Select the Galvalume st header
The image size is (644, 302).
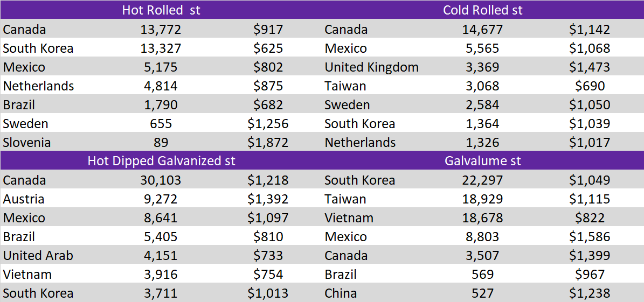point(482,161)
